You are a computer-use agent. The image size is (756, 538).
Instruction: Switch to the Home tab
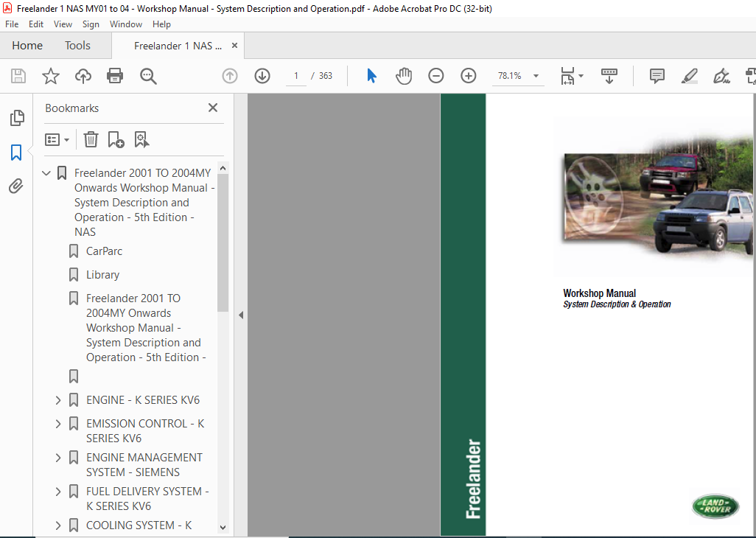click(x=27, y=45)
